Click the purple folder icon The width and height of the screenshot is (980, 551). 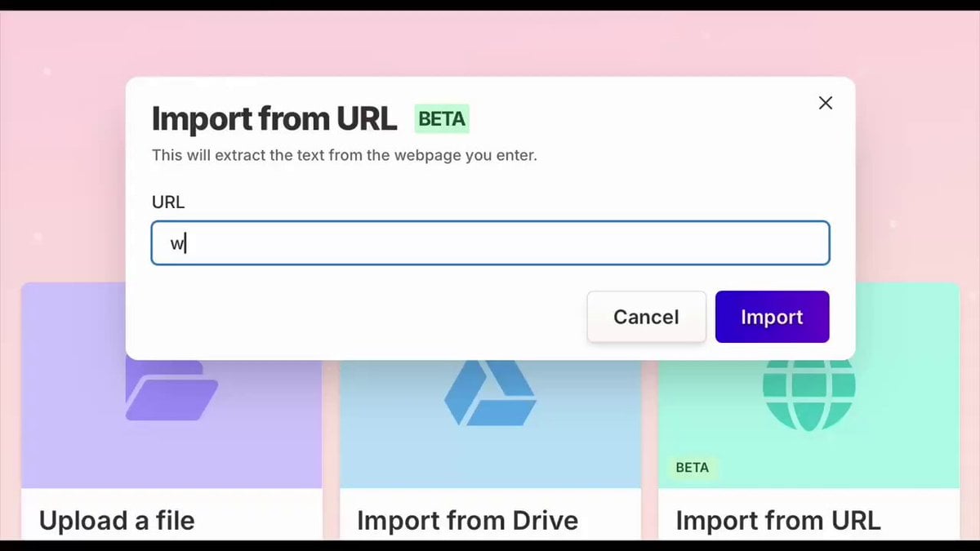point(171,390)
